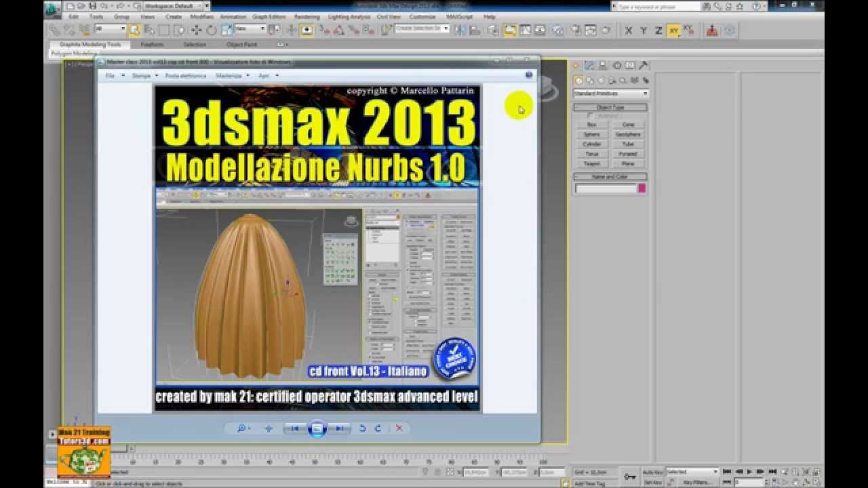The image size is (868, 488).
Task: Open the pink object color swatch
Action: click(x=642, y=188)
